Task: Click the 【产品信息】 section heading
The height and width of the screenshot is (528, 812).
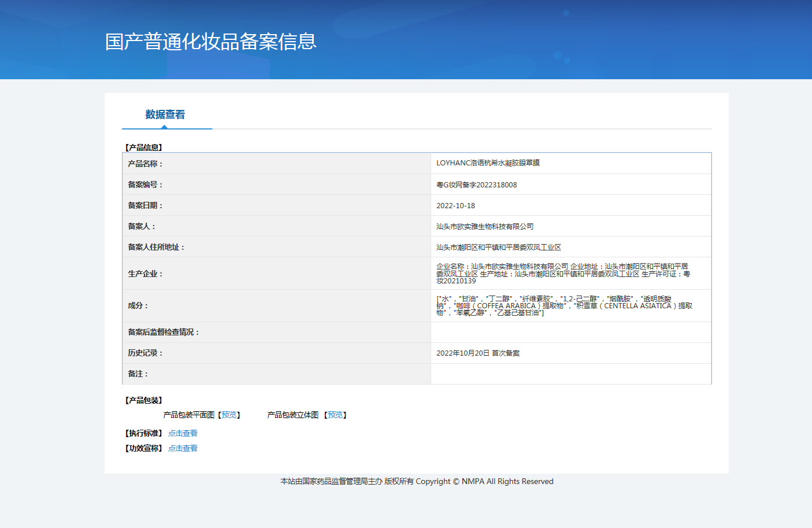Action: click(143, 147)
